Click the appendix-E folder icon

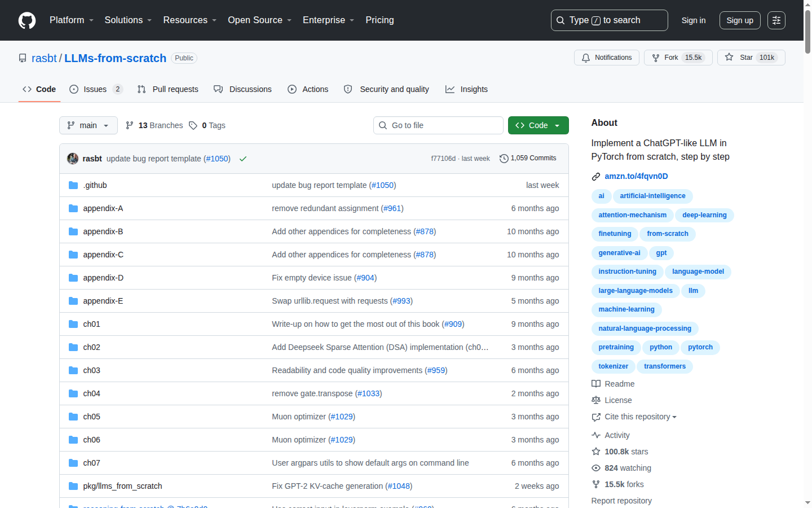[73, 301]
